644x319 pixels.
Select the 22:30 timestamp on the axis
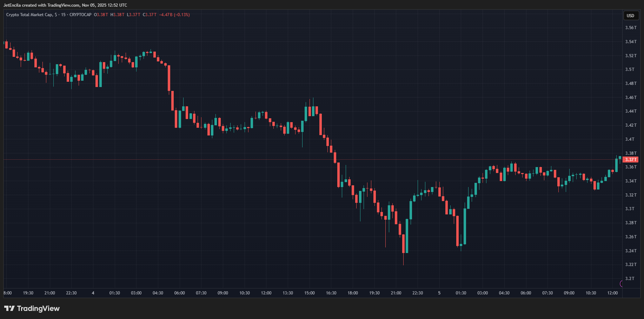(x=71, y=293)
